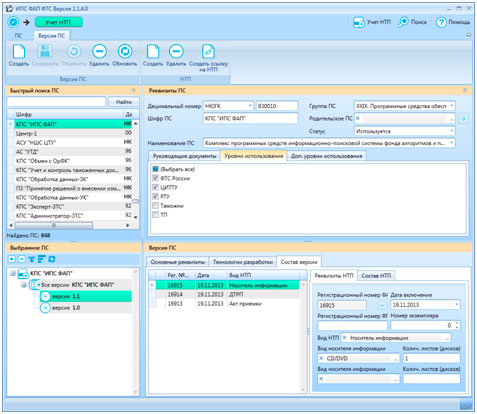Screen dimensions: 477x414
Task: Click the remove icon in Выбранное ПС toolbar
Action: (22, 259)
